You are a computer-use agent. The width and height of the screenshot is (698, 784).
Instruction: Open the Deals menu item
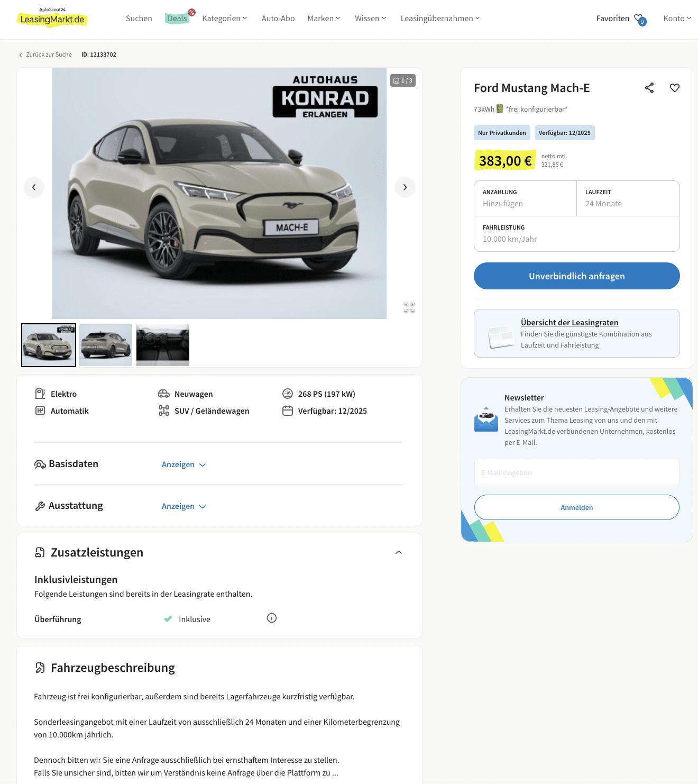[x=177, y=19]
